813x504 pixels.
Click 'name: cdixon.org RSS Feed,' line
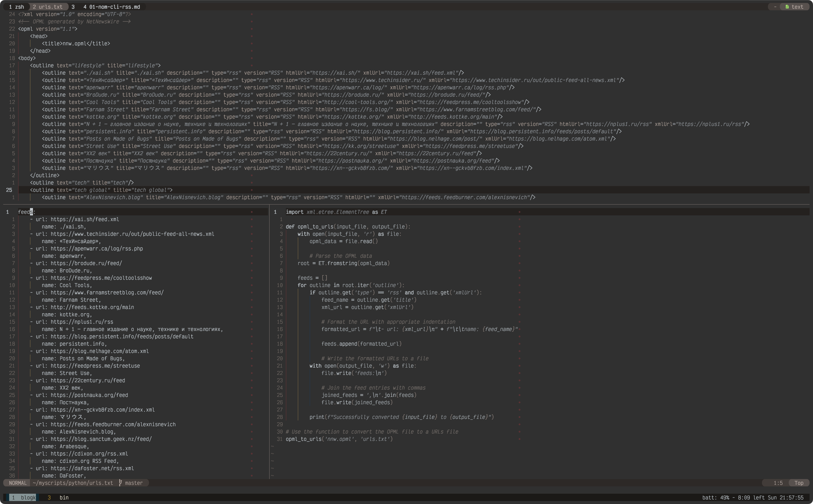(x=80, y=461)
